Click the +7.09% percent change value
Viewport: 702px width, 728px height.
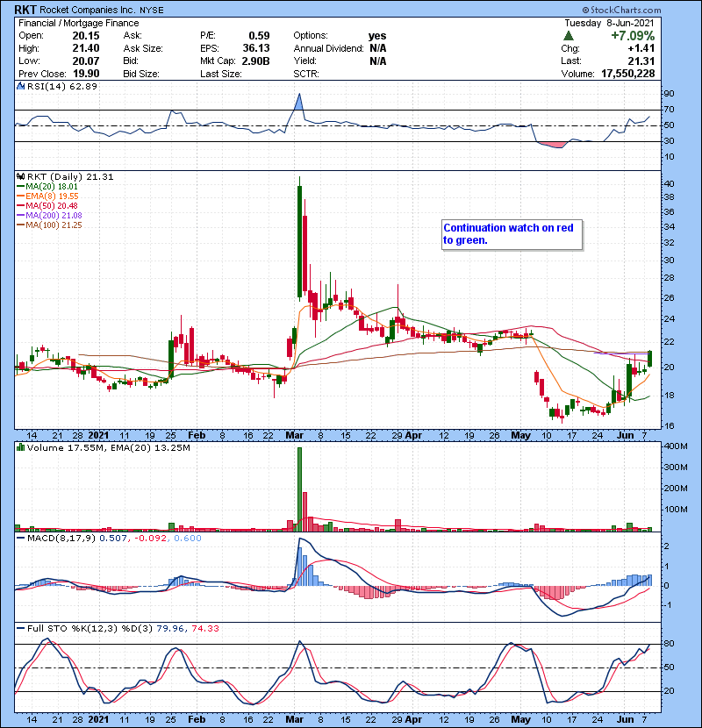point(633,36)
